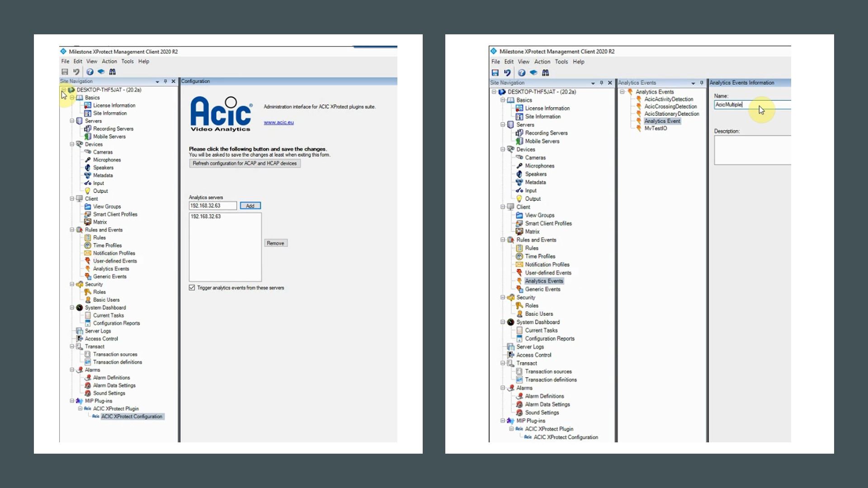Image resolution: width=868 pixels, height=488 pixels.
Task: Select Matrix icon in left window tree
Action: [88, 222]
